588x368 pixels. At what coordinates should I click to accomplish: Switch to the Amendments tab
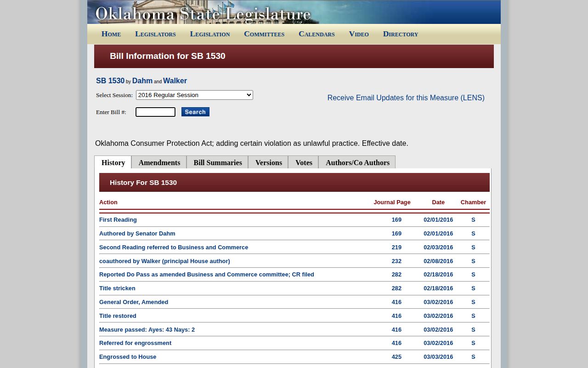[x=159, y=162]
